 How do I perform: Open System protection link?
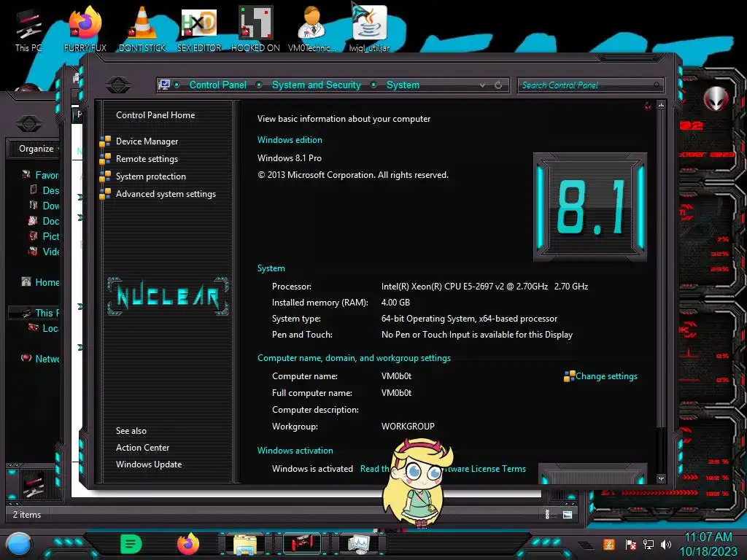[x=150, y=176]
